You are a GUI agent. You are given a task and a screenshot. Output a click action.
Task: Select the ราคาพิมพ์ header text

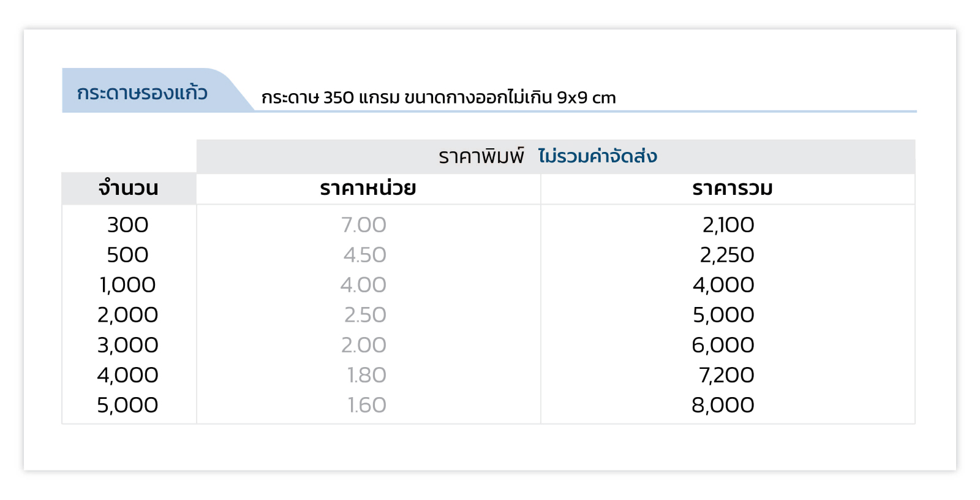point(481,156)
